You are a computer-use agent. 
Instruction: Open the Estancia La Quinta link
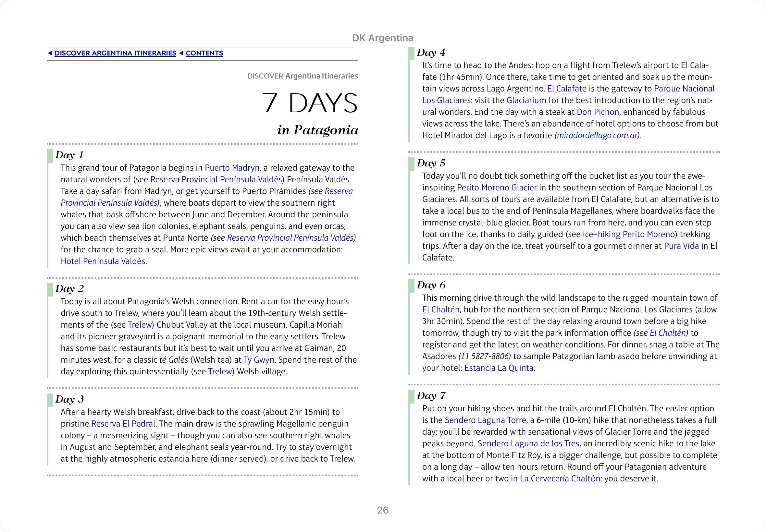coord(499,368)
